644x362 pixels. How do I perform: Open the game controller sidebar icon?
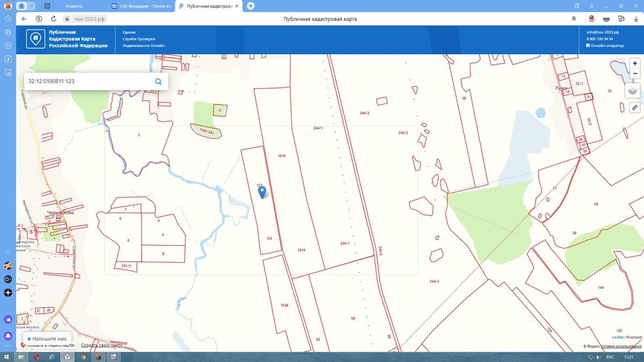pos(8,266)
